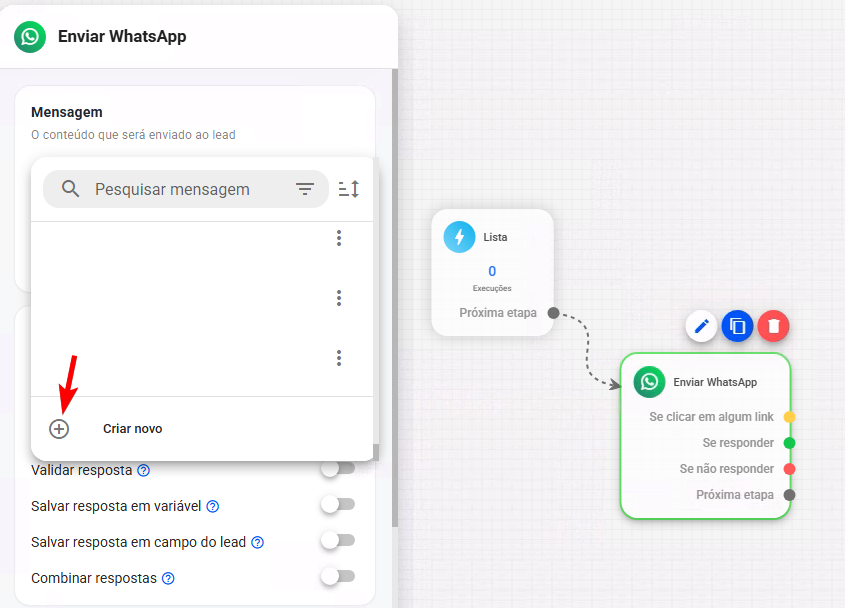This screenshot has height=608, width=845.
Task: Click the Mensagem section heading
Action: (x=67, y=112)
